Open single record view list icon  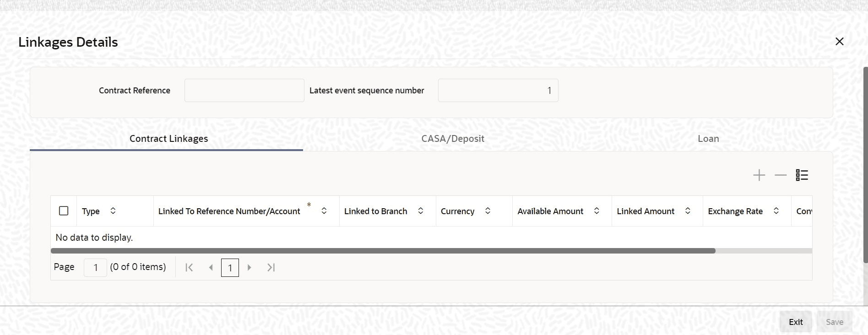[802, 175]
